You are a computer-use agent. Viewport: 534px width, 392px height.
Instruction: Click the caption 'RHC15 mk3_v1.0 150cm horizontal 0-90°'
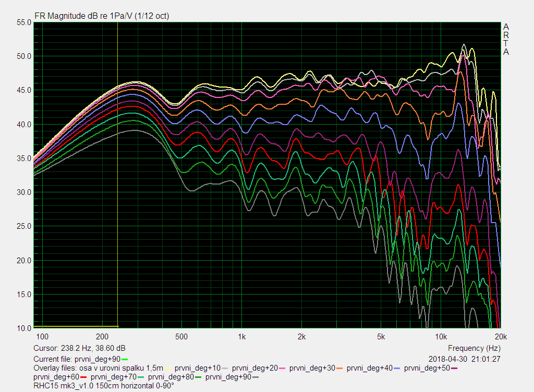pos(104,386)
